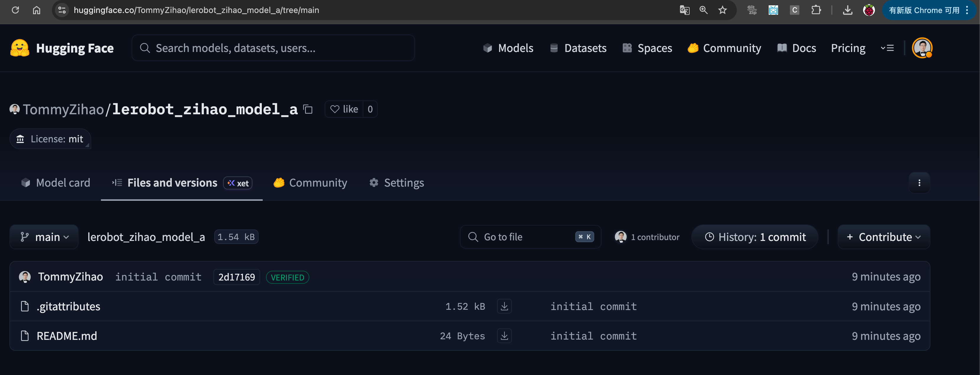Click '9 minutes ago' in the README.md row

(886, 336)
